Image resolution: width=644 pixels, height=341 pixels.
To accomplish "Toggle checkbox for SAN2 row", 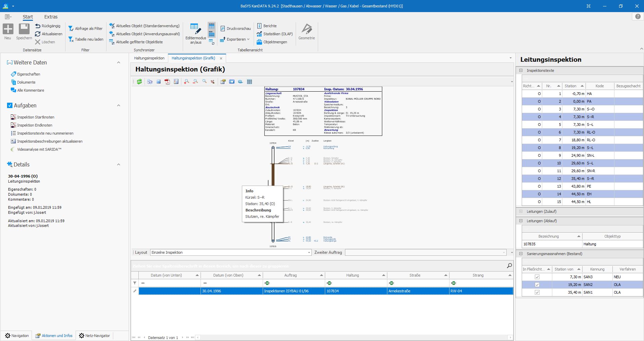I will tap(537, 285).
